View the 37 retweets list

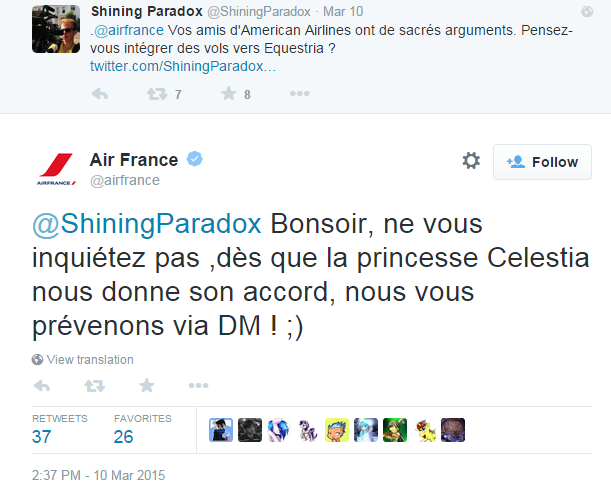(42, 436)
